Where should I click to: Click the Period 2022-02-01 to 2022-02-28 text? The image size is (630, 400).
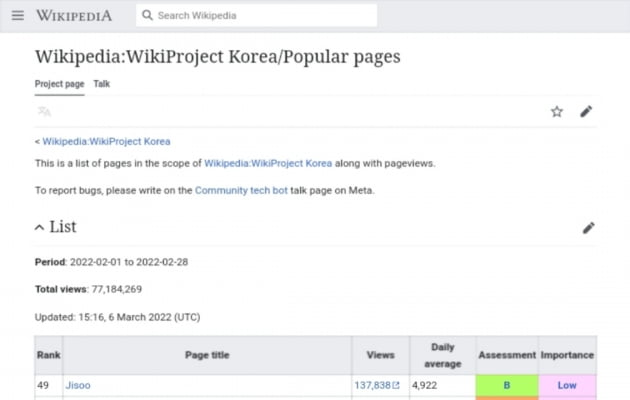click(111, 262)
